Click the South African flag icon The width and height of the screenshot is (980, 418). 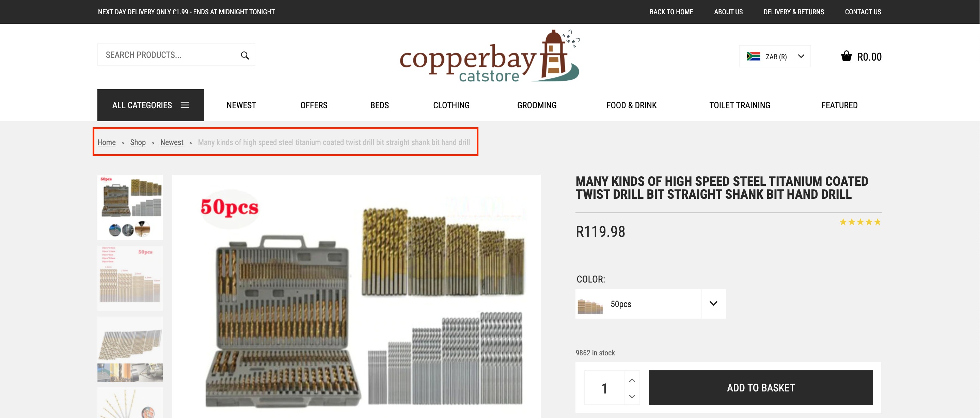[x=753, y=56]
